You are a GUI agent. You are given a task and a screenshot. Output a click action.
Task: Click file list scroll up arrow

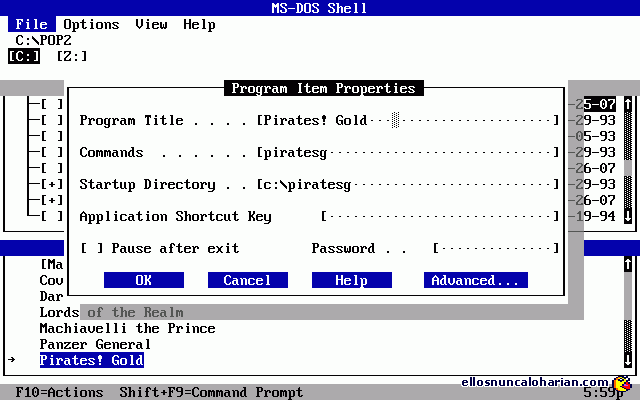[x=628, y=104]
